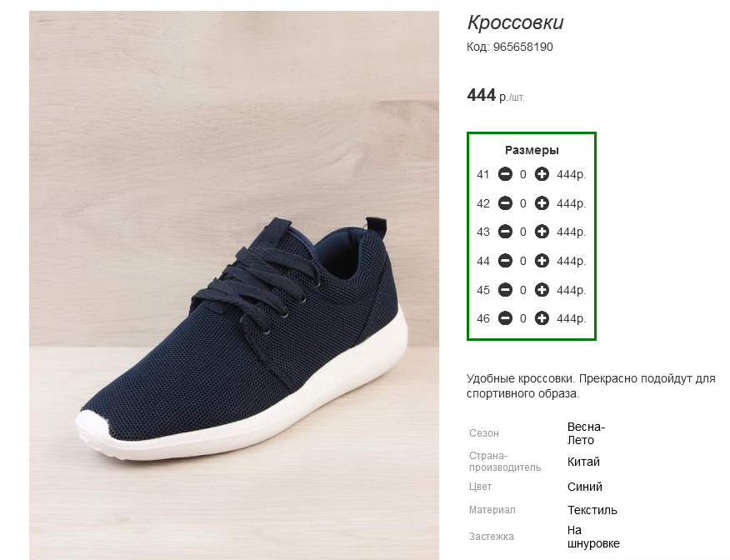The width and height of the screenshot is (730, 560).
Task: Select the product code 965658190
Action: click(522, 47)
